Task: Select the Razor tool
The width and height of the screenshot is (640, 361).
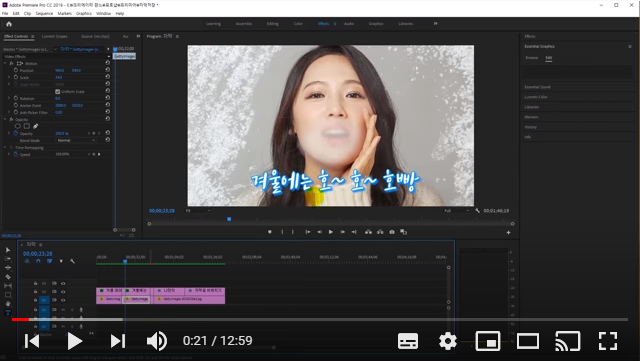Action: pos(8,277)
